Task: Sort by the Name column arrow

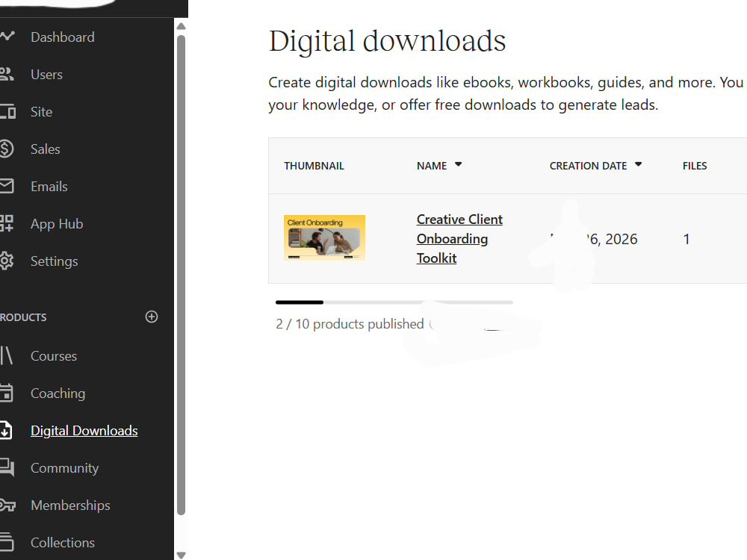Action: 459,165
